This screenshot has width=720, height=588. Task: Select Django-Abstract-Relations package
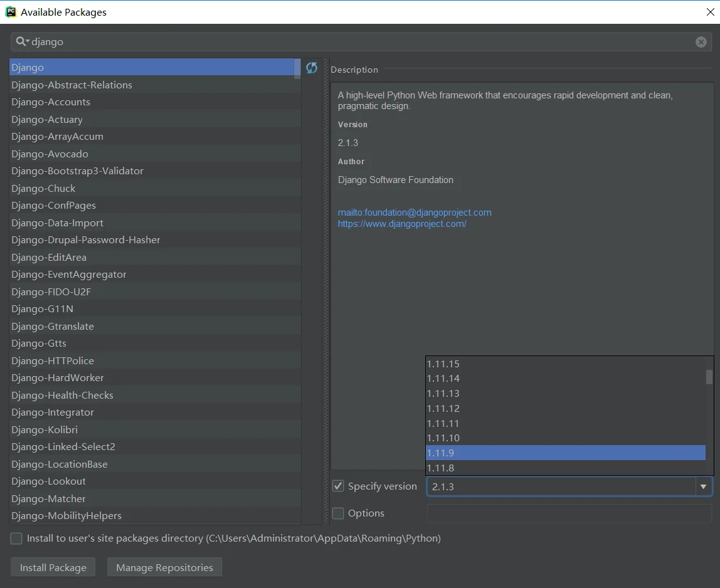point(155,85)
